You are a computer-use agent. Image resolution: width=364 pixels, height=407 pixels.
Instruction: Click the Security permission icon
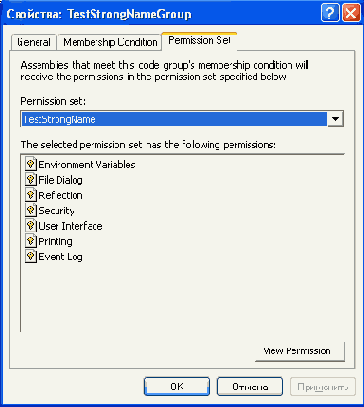coord(30,210)
